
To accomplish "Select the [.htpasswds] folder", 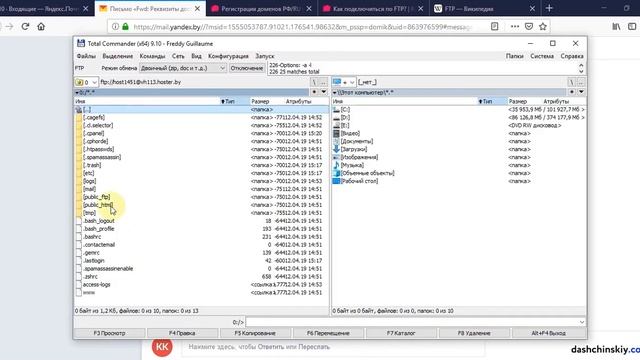I will (202, 149).
